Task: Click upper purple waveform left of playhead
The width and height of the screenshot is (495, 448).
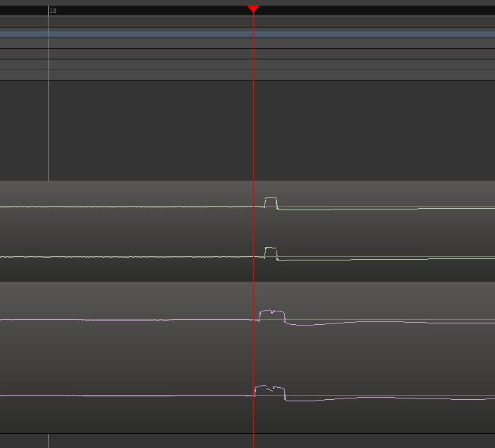Action: coord(141,320)
